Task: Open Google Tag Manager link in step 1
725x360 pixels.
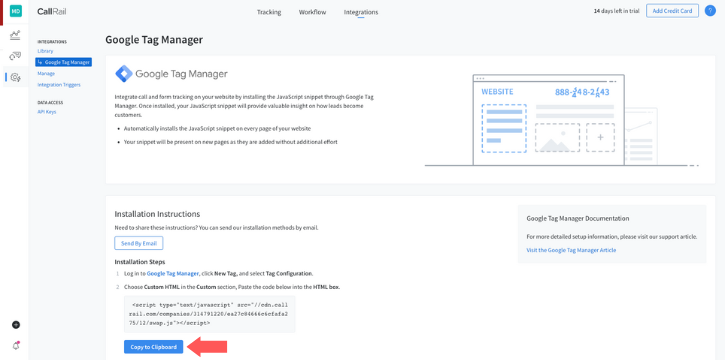Action: point(173,273)
